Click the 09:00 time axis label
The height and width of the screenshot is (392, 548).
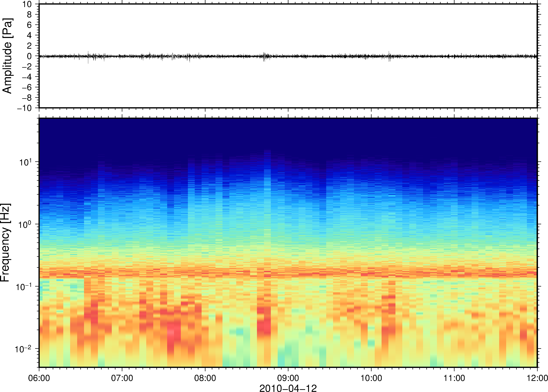288,378
